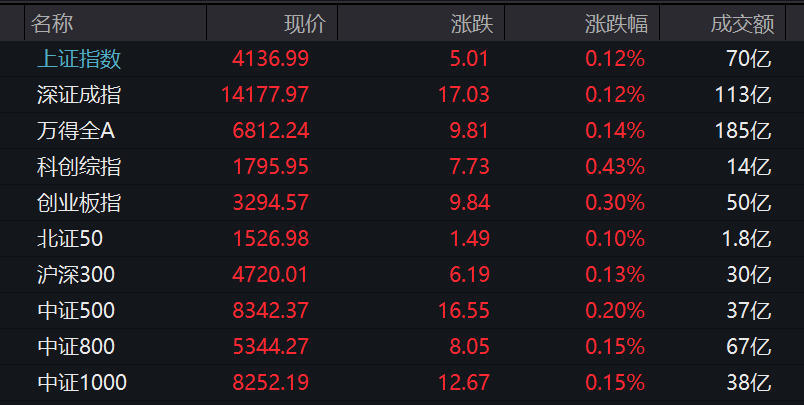Click the 上证指数 price 4136.99
The width and height of the screenshot is (804, 405).
(270, 59)
